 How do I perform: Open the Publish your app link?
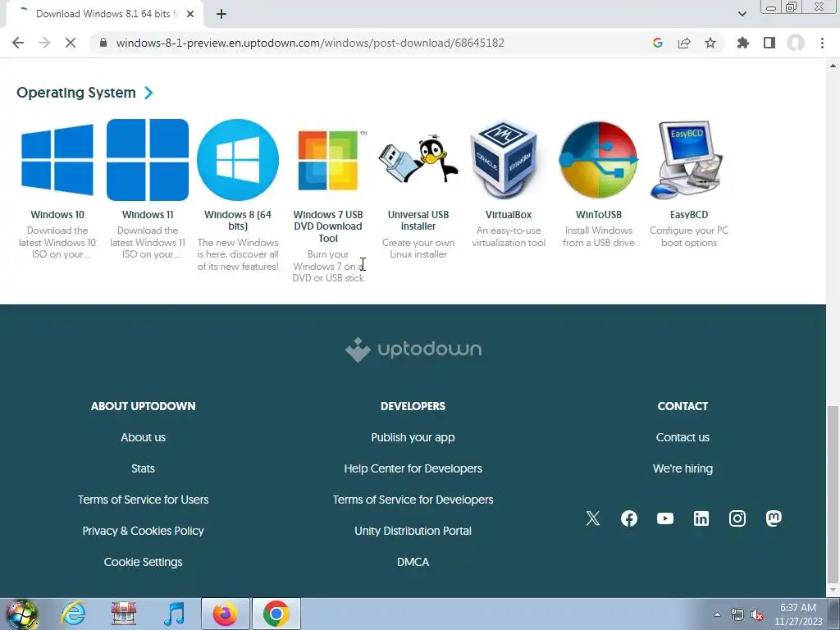[x=413, y=437]
